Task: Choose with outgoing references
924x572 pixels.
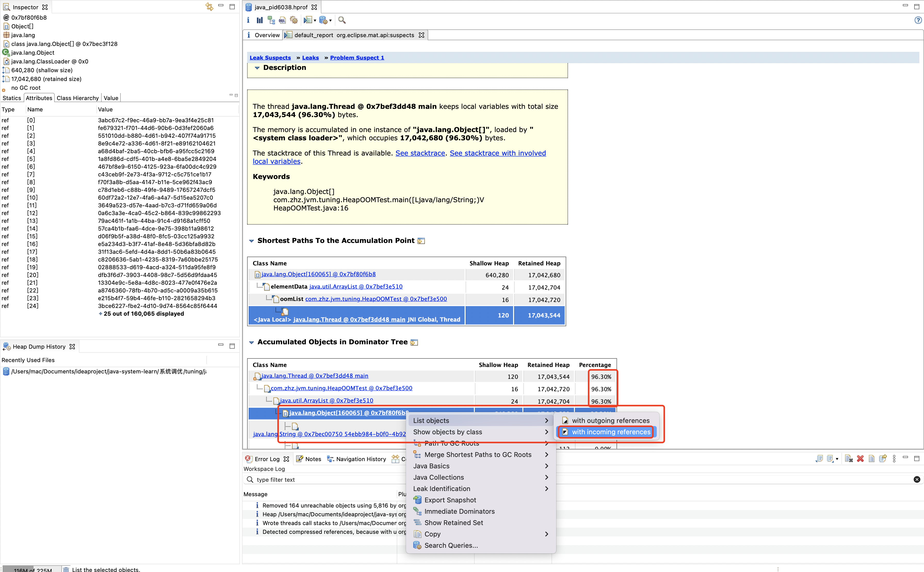Action: (x=606, y=420)
